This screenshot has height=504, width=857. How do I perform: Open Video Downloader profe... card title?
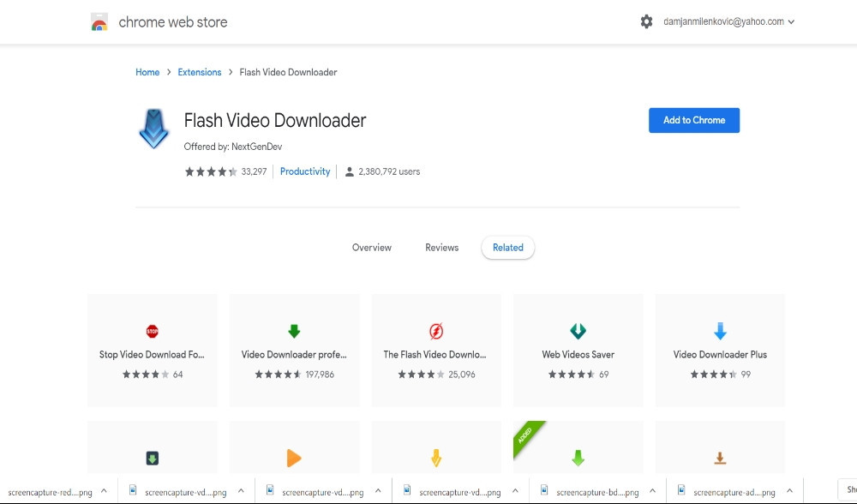click(294, 355)
